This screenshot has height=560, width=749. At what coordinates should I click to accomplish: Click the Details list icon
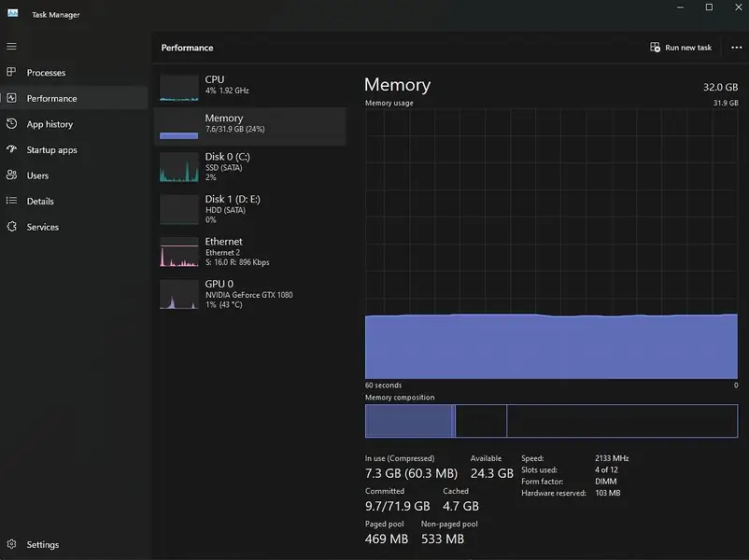tap(11, 201)
